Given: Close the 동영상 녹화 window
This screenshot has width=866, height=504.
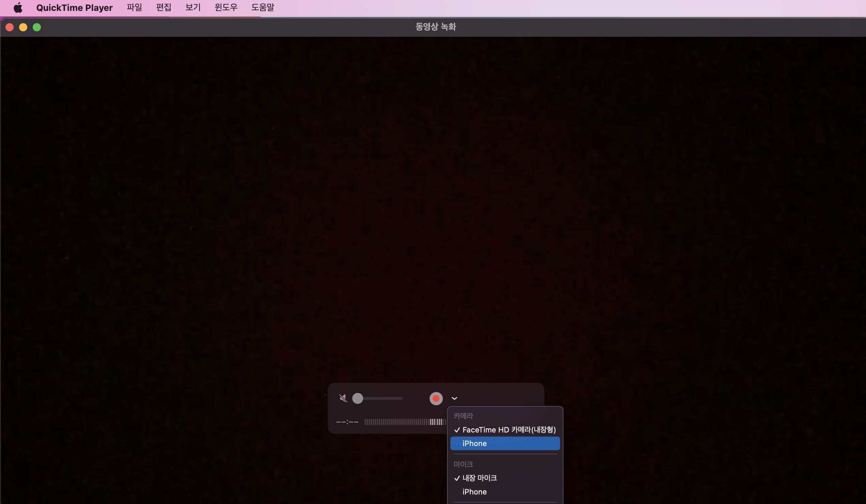Looking at the screenshot, I should tap(10, 27).
